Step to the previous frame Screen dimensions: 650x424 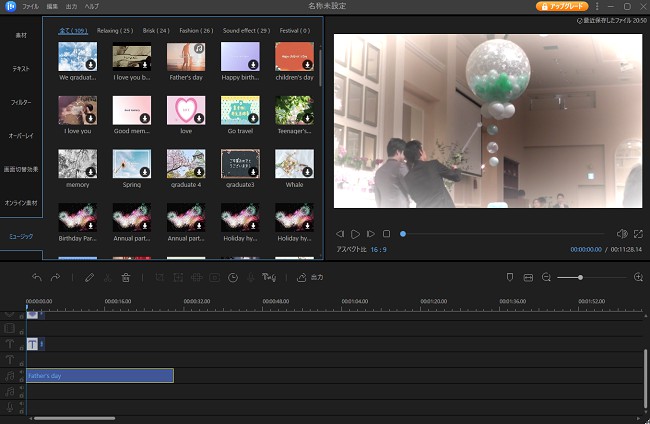[x=340, y=234]
